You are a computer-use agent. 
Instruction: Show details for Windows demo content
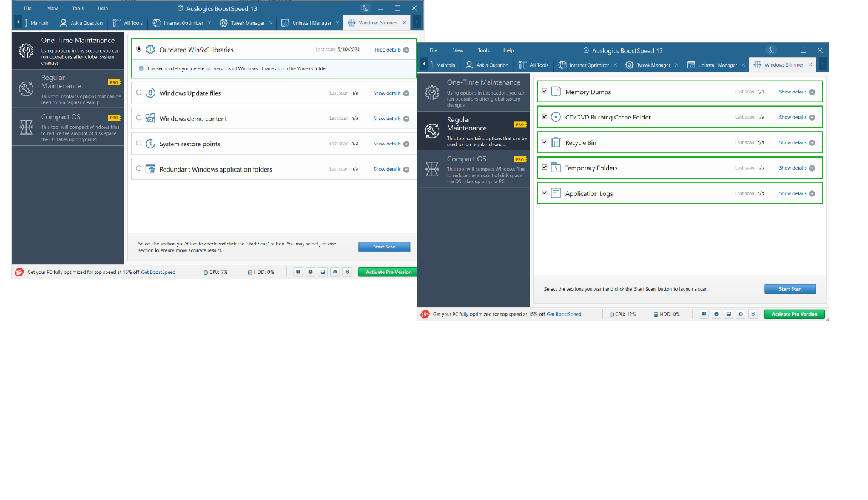click(391, 118)
